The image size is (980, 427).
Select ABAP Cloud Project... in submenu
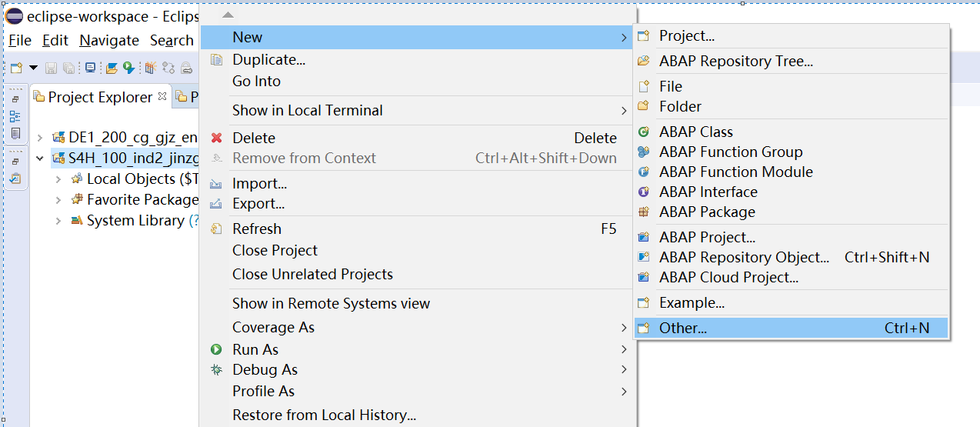click(x=791, y=277)
